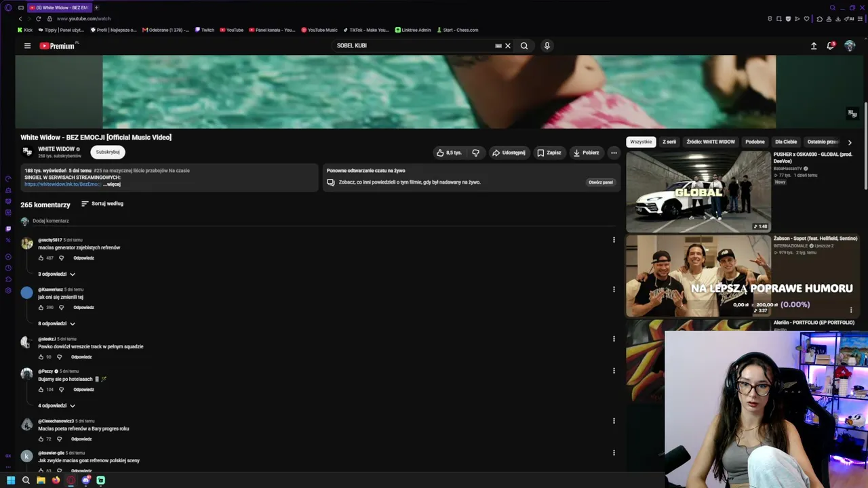Go to YouTube Premium home logo
This screenshot has width=868, height=488.
(x=58, y=46)
